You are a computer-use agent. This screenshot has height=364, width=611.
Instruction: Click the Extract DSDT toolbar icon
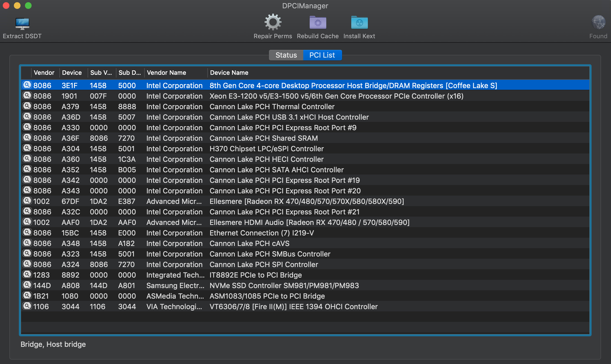click(x=22, y=24)
